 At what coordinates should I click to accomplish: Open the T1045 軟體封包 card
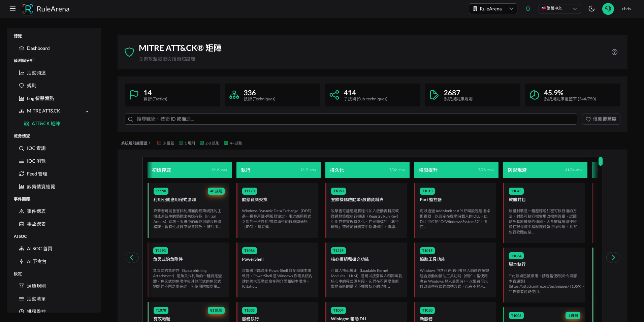coord(544,213)
